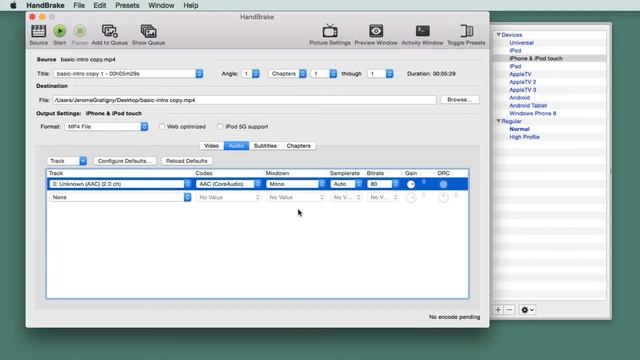Open the Edit menu
The width and height of the screenshot is (640, 360).
point(100,5)
